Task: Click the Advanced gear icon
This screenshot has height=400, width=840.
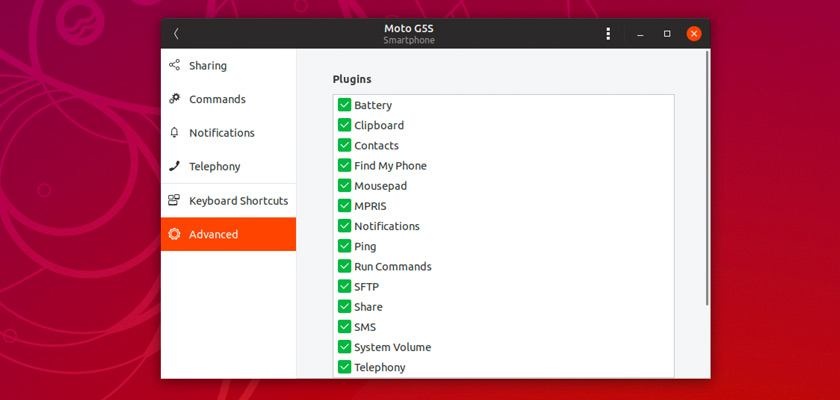Action: pyautogui.click(x=174, y=234)
